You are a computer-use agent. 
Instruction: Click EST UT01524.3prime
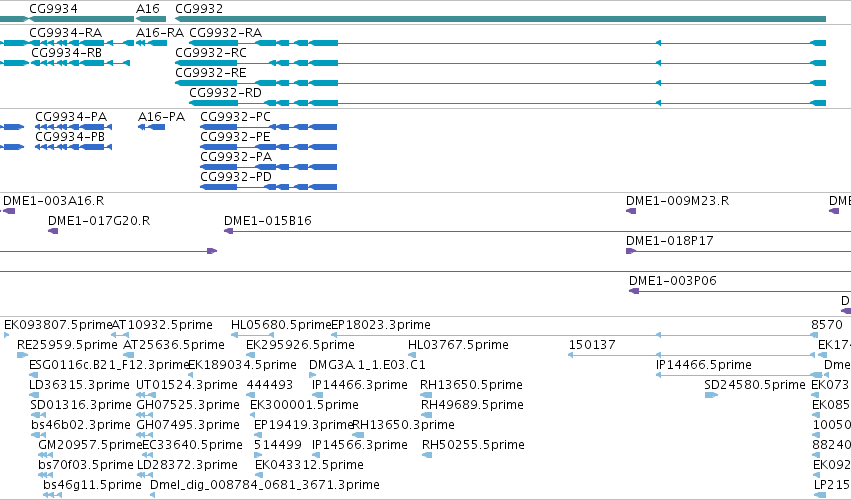187,385
